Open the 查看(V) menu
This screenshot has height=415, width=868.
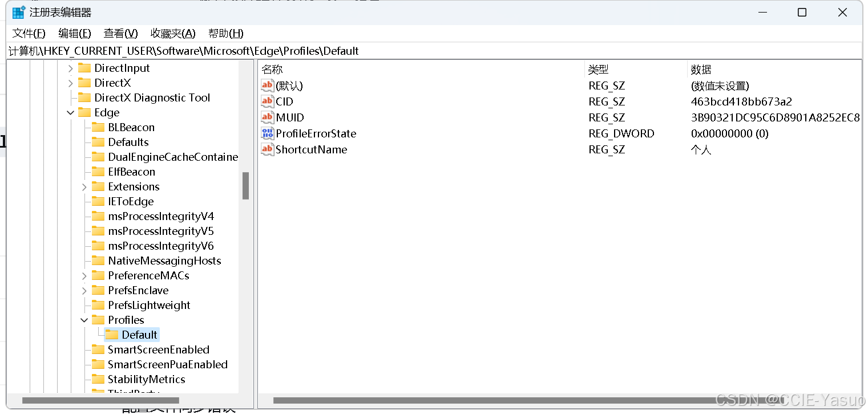(121, 33)
